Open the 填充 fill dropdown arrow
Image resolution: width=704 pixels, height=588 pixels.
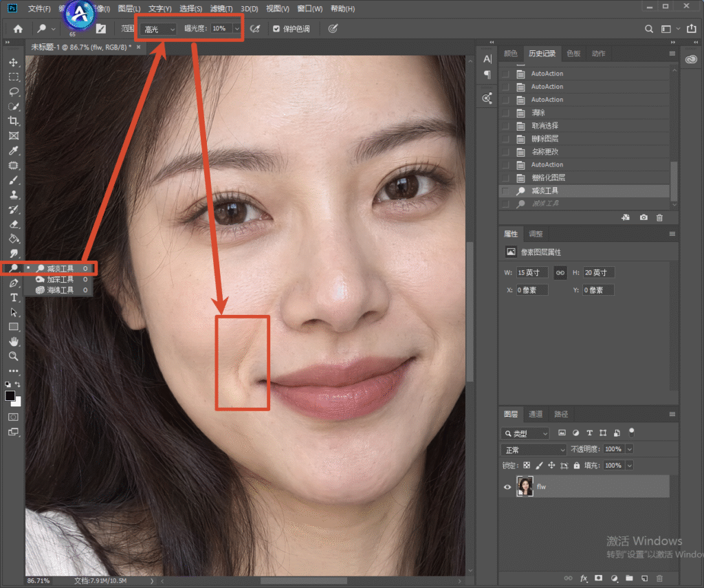(x=630, y=466)
